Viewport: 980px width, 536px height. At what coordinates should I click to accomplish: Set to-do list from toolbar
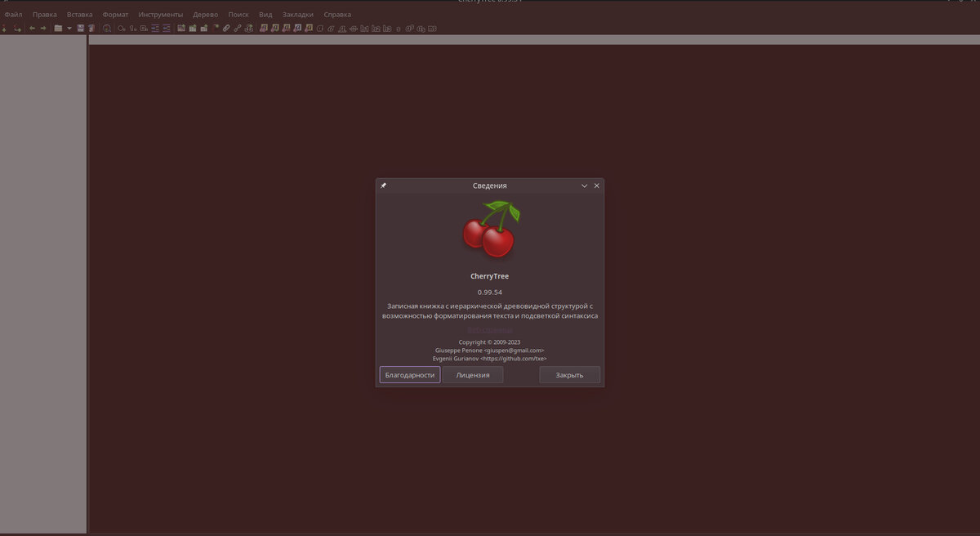(x=144, y=29)
